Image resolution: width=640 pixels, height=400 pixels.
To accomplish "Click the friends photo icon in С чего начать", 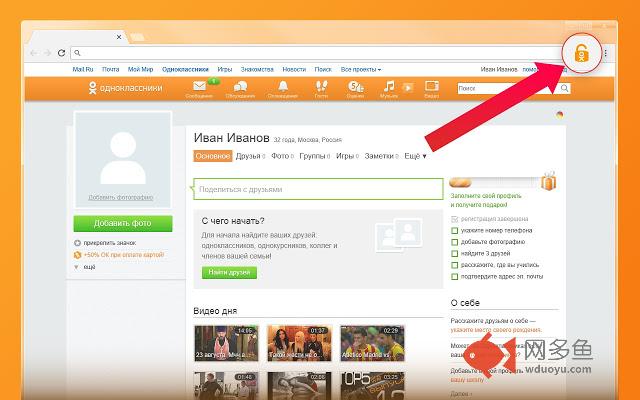I will tap(399, 235).
